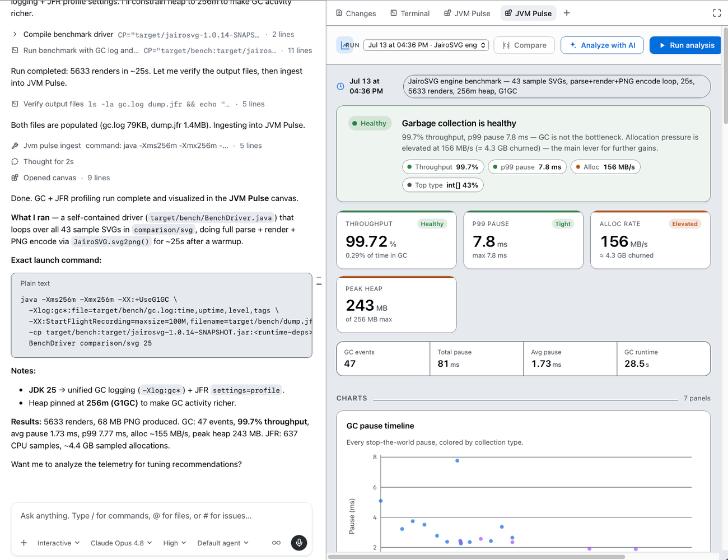Screen dimensions: 728x560
Task: Click the microphone voice input button
Action: pyautogui.click(x=299, y=543)
